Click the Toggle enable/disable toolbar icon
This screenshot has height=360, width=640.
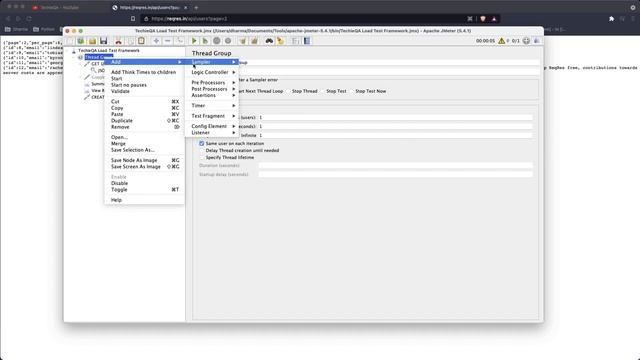179,41
